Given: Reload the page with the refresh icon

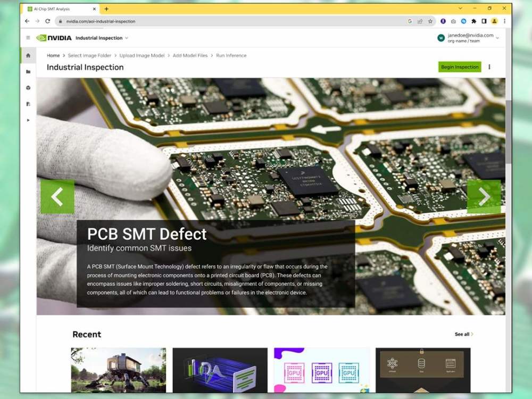Looking at the screenshot, I should pos(48,21).
